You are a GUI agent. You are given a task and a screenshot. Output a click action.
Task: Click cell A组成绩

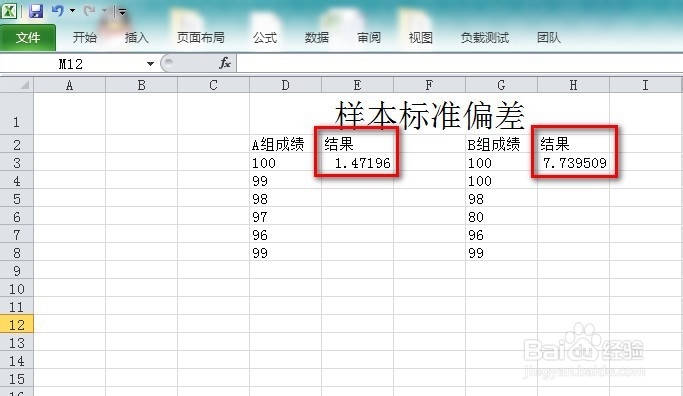[x=285, y=144]
